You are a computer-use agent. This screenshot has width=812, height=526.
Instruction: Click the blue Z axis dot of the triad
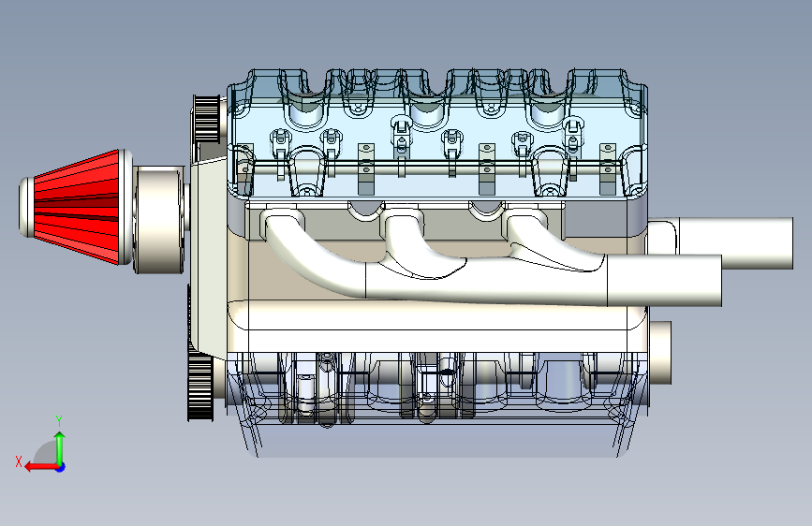tap(61, 467)
